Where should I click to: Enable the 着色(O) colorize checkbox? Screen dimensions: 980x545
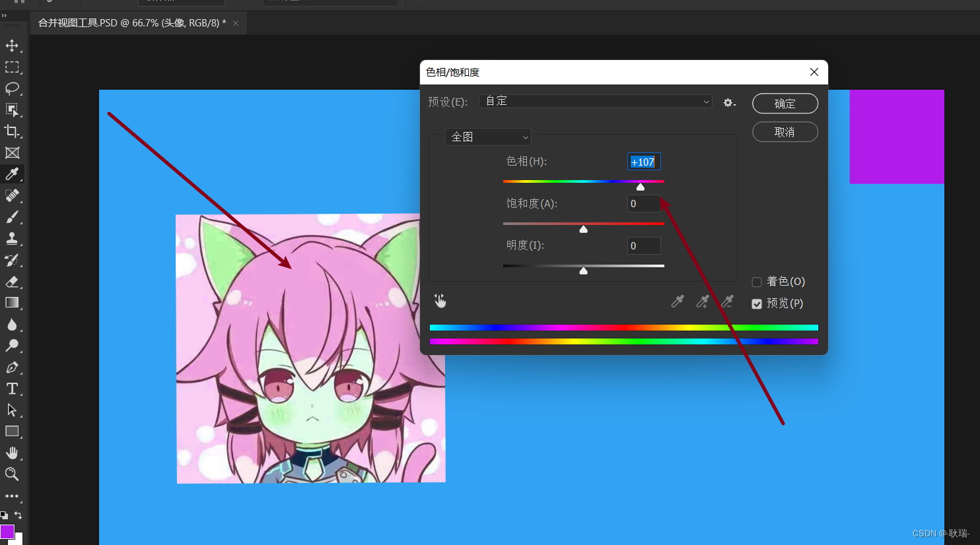[x=756, y=282]
